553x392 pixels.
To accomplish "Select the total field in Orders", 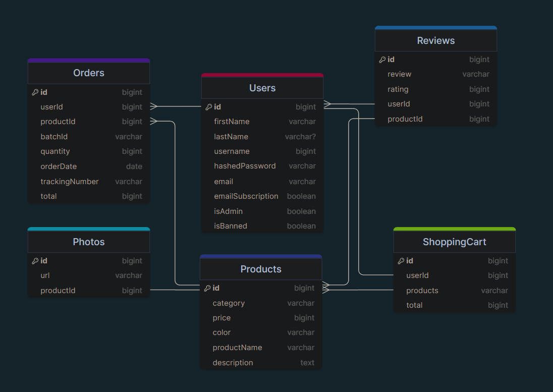I will [x=89, y=196].
